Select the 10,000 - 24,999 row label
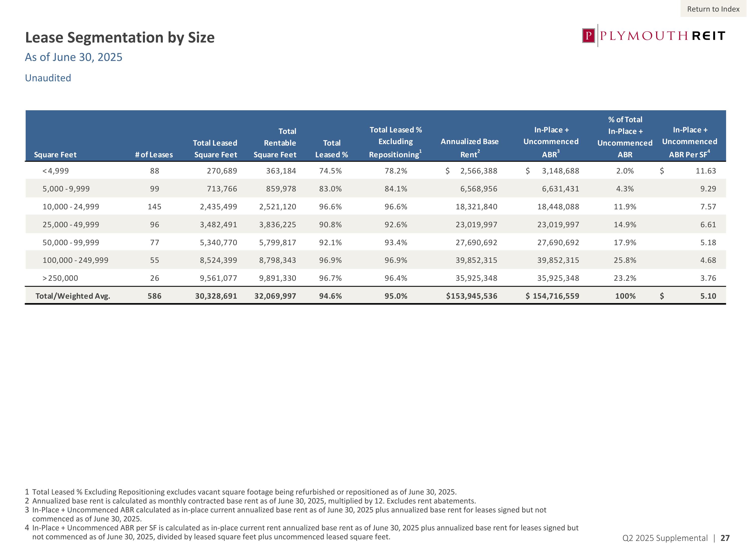747x560 pixels. coord(70,207)
